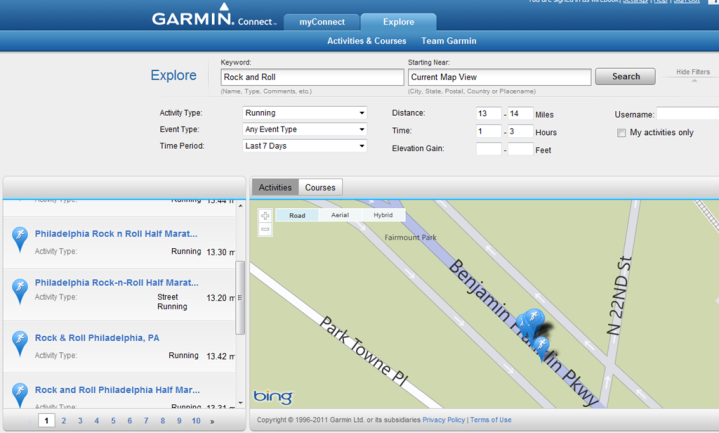
Task: Click the Bing logo on the map
Action: point(273,397)
